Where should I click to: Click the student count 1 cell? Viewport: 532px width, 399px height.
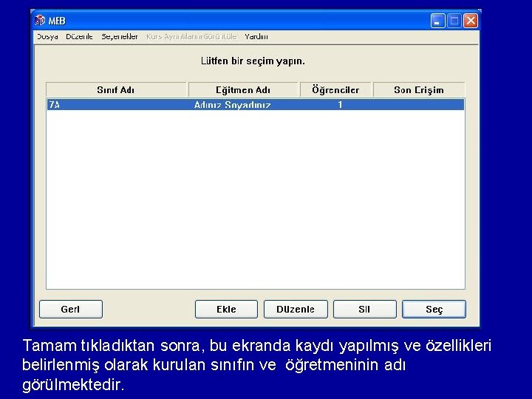(340, 105)
